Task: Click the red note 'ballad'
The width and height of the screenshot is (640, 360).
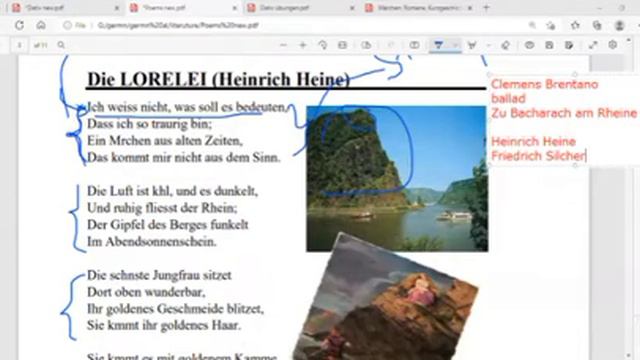Action: pos(508,99)
